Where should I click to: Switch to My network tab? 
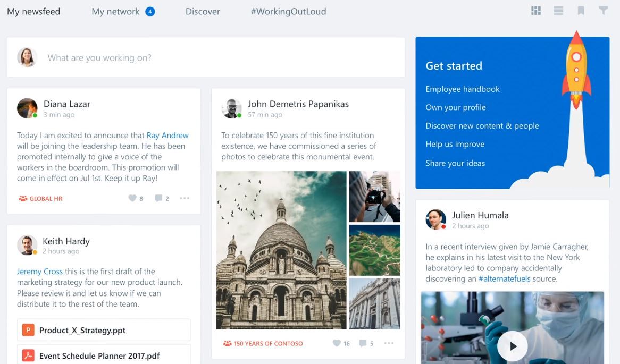pos(116,11)
